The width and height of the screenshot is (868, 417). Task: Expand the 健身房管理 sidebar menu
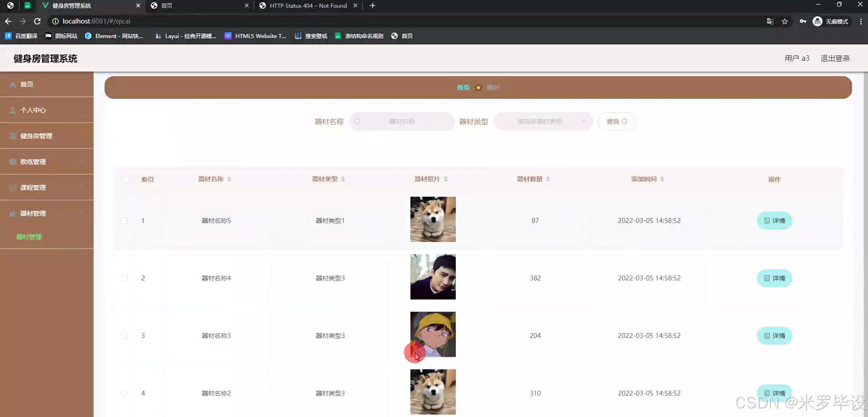click(47, 136)
